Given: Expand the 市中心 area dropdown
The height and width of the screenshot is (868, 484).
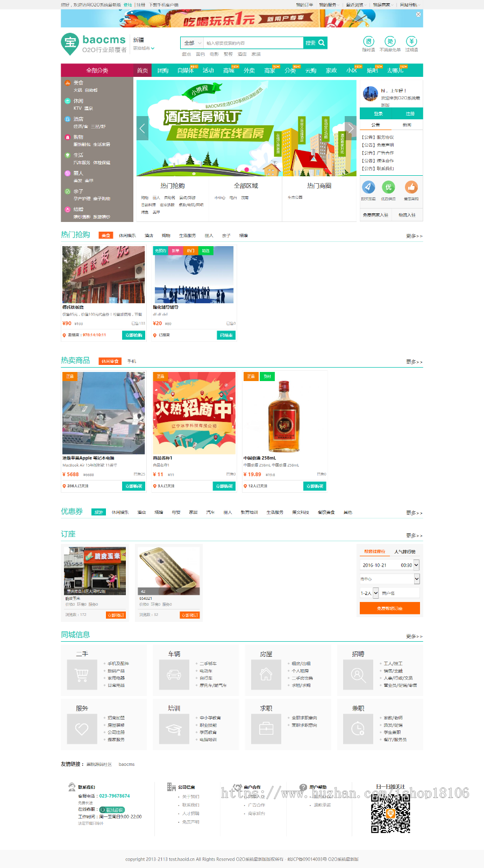Looking at the screenshot, I should [390, 579].
